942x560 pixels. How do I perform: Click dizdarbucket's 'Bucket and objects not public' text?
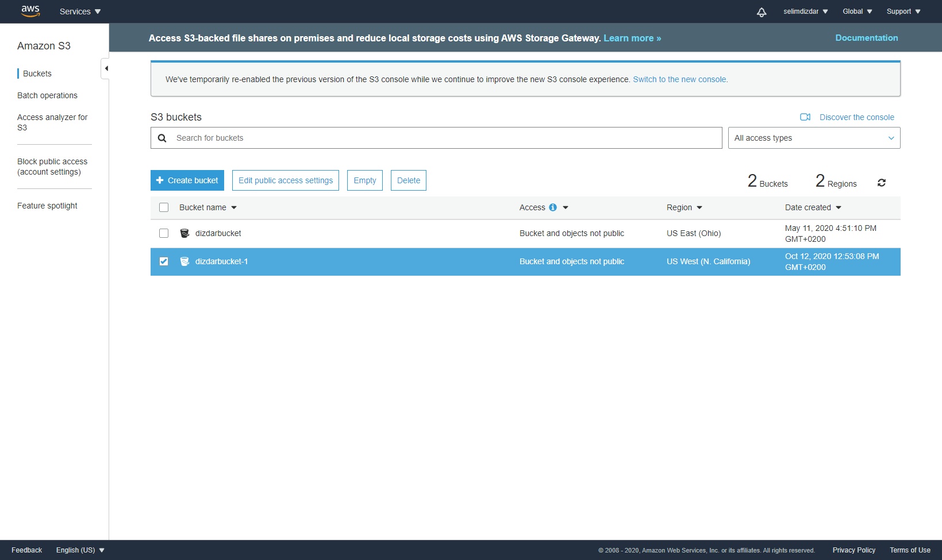click(x=572, y=233)
